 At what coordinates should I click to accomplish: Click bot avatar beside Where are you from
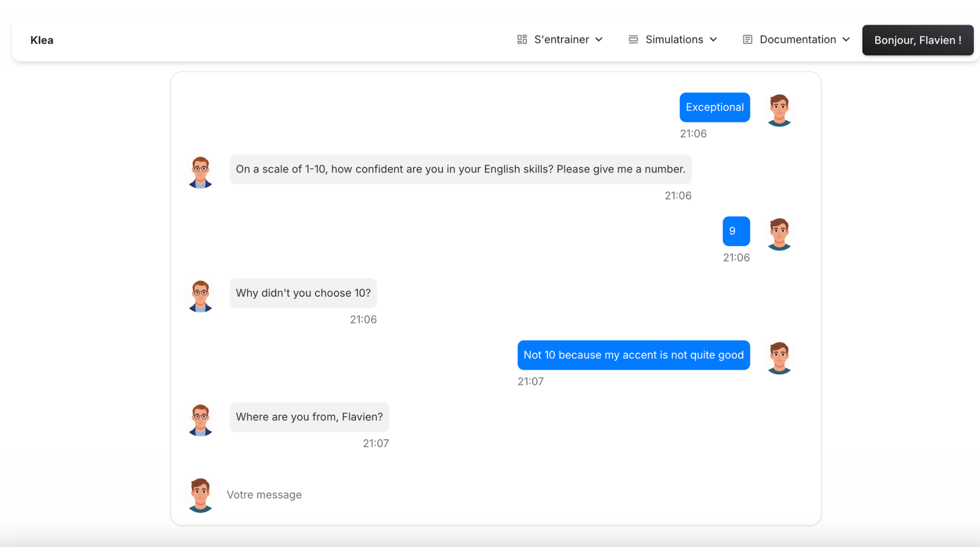coord(200,420)
